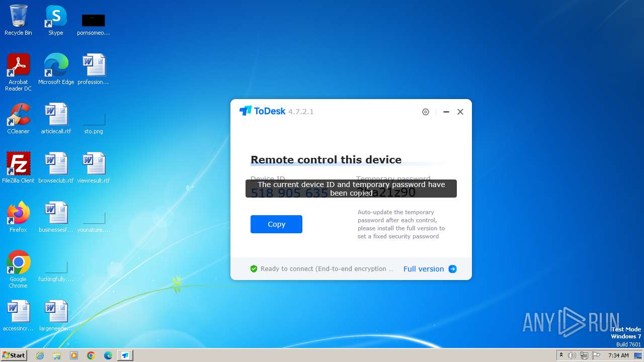644x362 pixels.
Task: Select Google Chrome desktop shortcut
Action: [18, 269]
